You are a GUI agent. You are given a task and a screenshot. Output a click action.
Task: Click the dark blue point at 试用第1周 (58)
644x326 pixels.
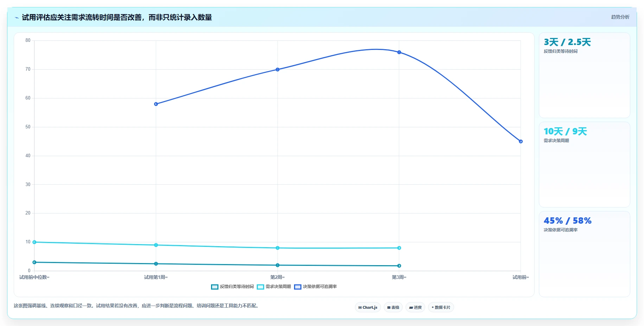[156, 104]
